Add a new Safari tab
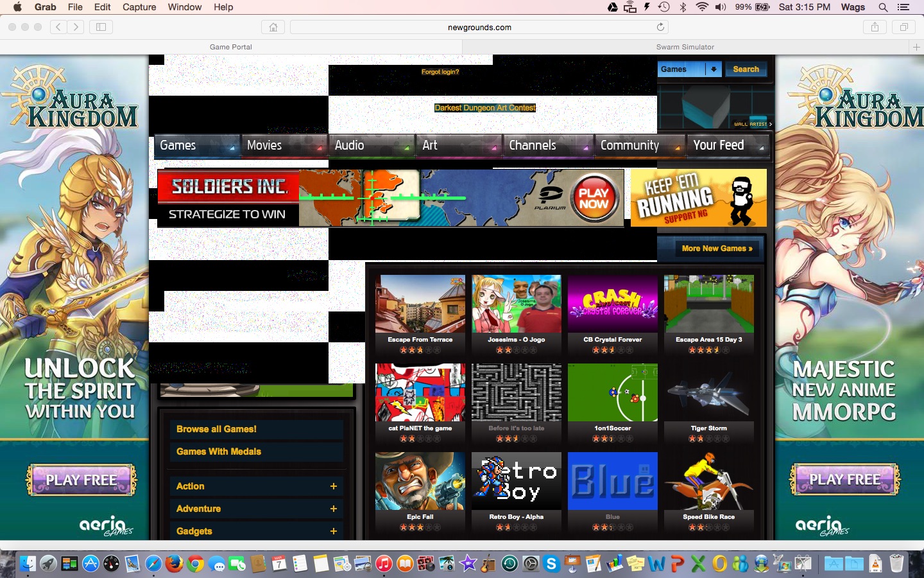924x578 pixels. 916,47
